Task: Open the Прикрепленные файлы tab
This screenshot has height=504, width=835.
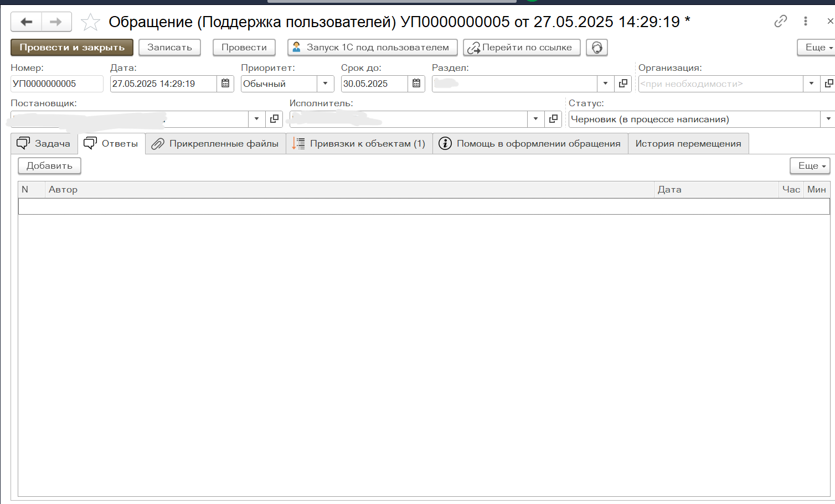Action: click(215, 144)
